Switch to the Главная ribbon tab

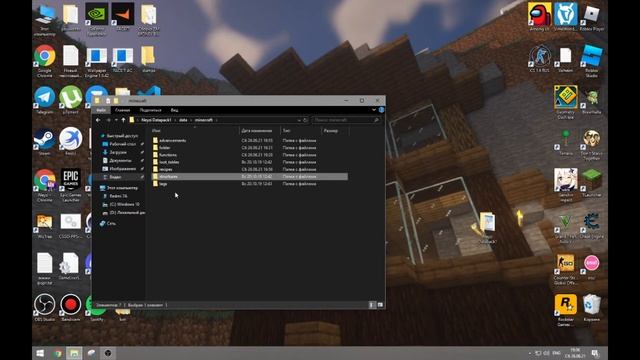[122, 110]
